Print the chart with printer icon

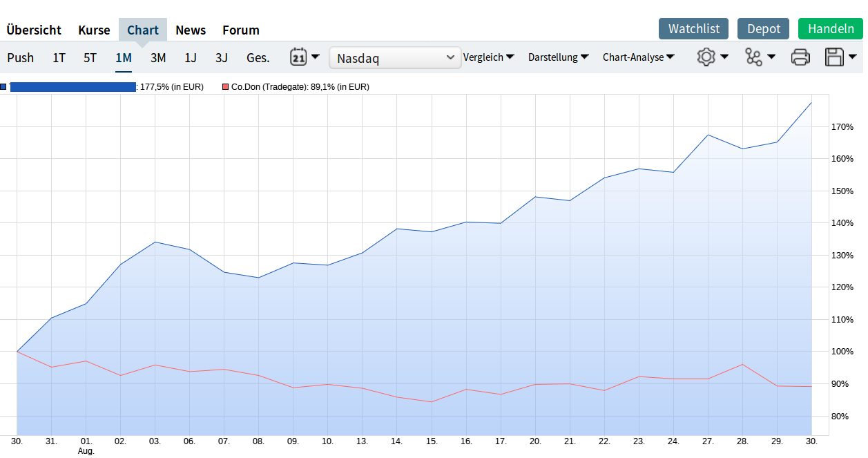click(x=800, y=57)
